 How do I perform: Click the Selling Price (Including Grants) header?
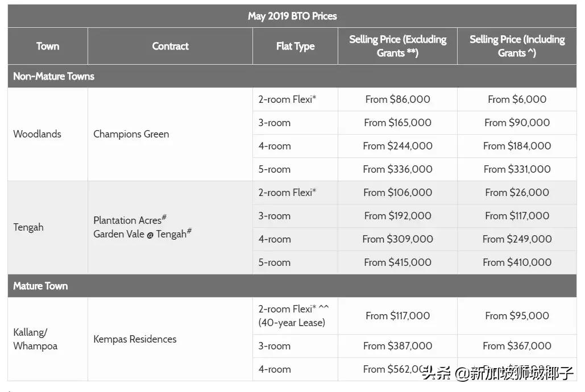pos(517,46)
